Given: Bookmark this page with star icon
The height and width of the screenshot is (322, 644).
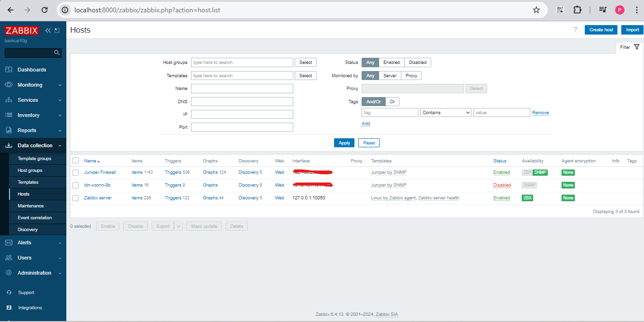Looking at the screenshot, I should click(x=536, y=10).
